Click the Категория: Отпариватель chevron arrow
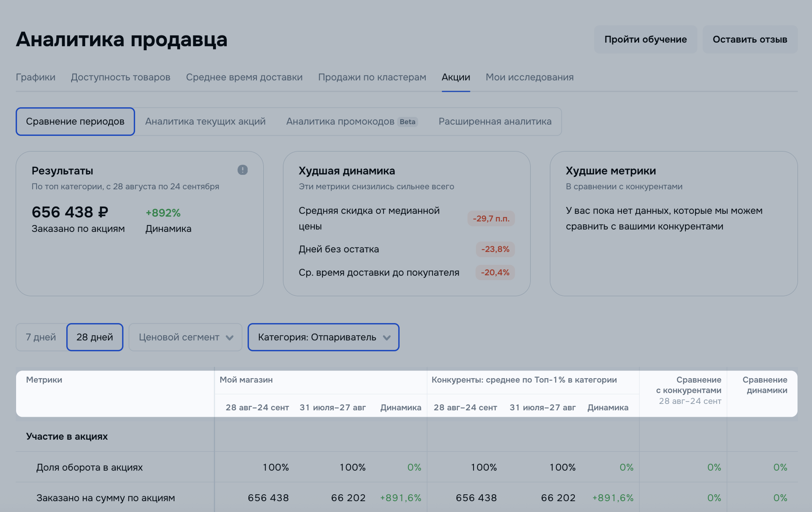This screenshot has height=512, width=812. tap(387, 338)
